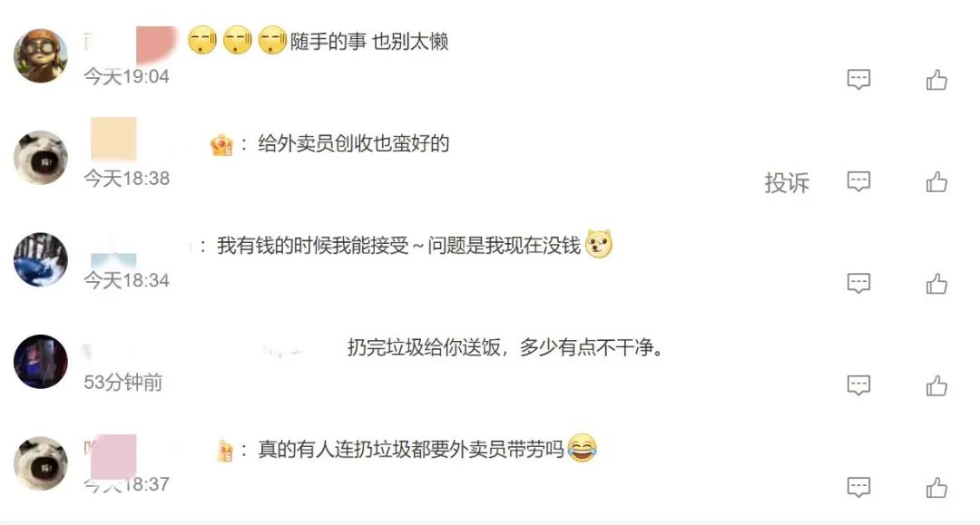
Task: Open the blue sneaker avatar profile
Action: pos(41,259)
